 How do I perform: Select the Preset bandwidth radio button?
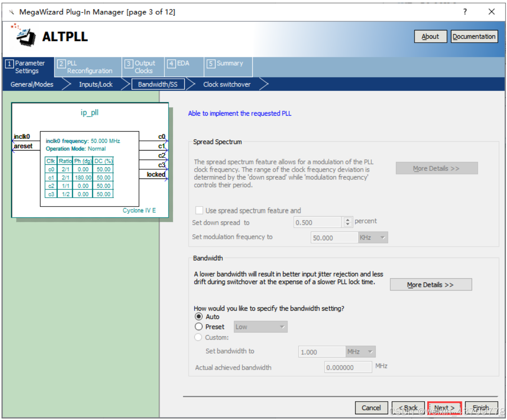[x=199, y=327]
